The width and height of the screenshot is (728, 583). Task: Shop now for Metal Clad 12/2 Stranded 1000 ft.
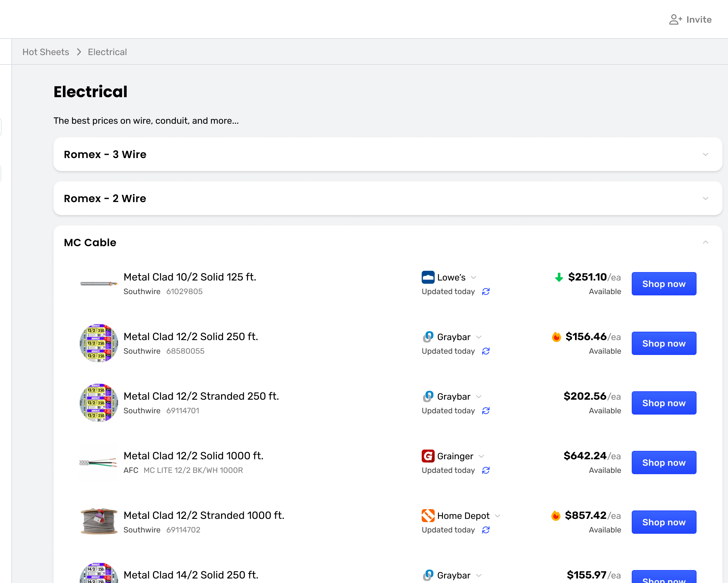coord(663,522)
